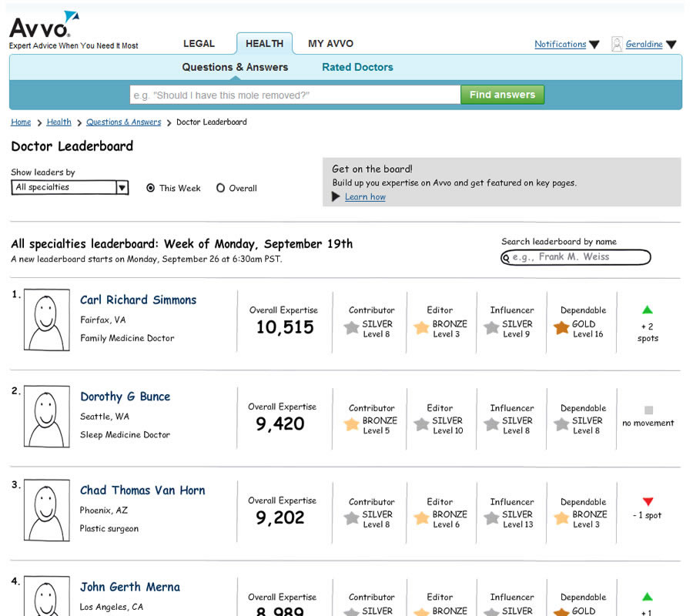Click Dorothy G Bunce's profile photo

(47, 417)
